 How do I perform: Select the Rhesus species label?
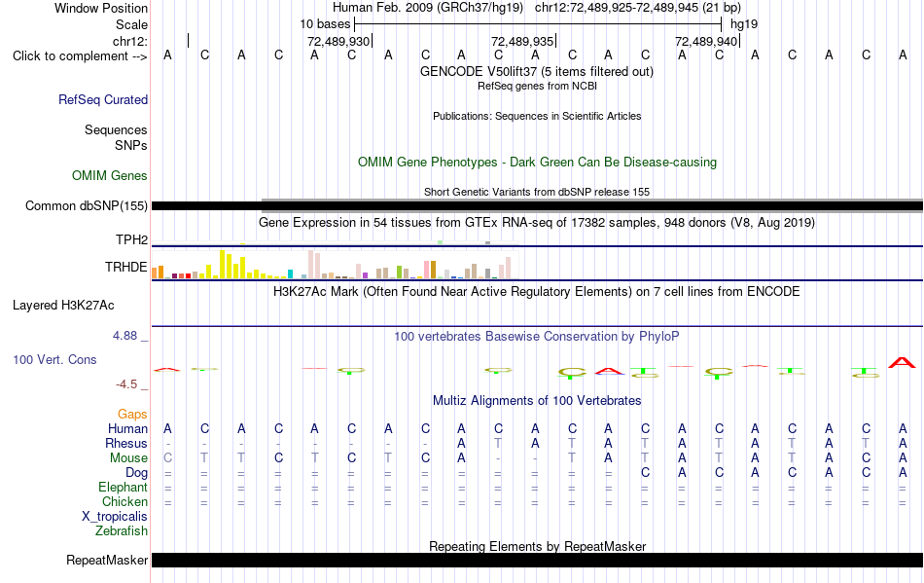click(126, 443)
